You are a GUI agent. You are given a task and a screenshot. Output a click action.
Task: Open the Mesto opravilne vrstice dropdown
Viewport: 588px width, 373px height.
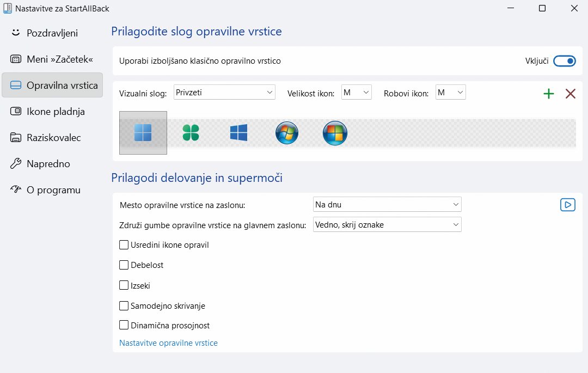click(387, 204)
